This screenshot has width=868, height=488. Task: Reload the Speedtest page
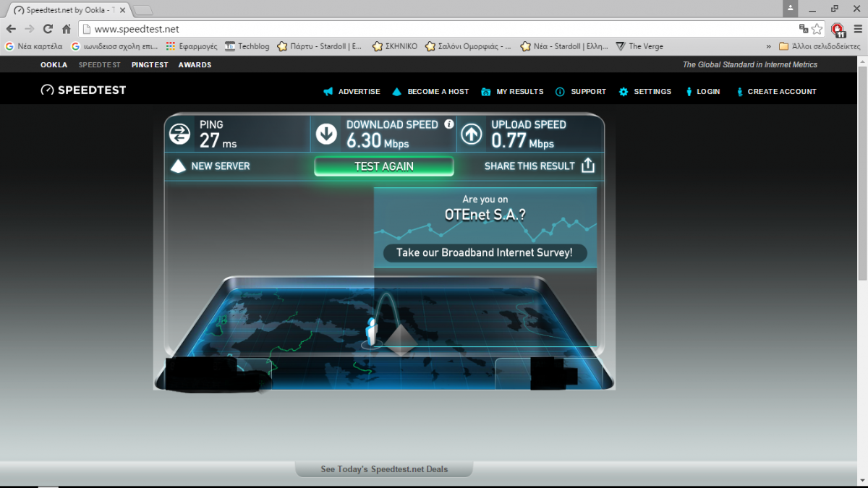(48, 29)
